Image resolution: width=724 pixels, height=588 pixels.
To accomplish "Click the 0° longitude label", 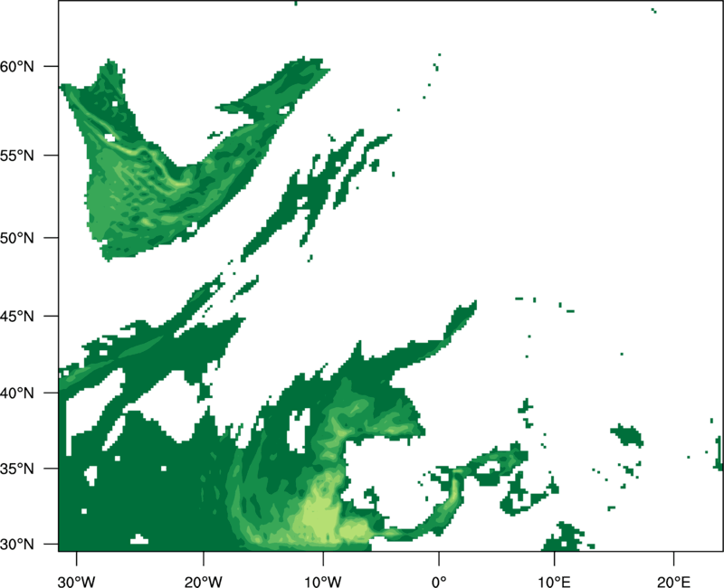I will 439,582.
